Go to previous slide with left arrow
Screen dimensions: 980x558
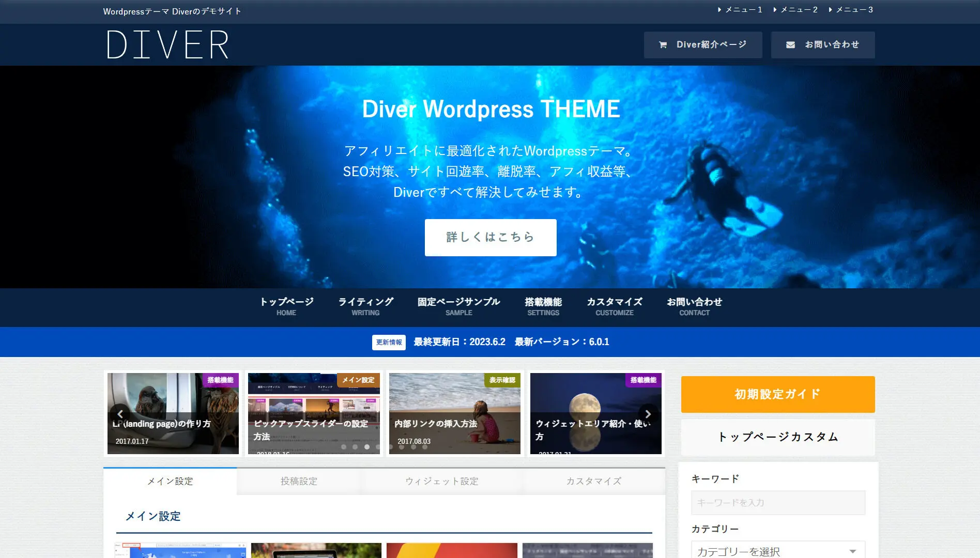point(120,414)
